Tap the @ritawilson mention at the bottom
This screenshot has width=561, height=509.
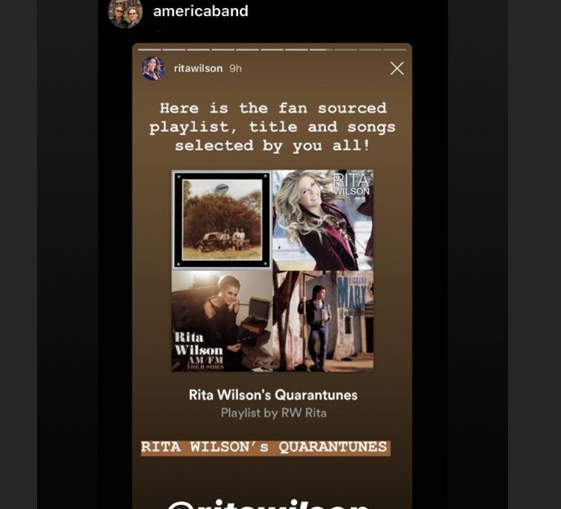(x=268, y=504)
